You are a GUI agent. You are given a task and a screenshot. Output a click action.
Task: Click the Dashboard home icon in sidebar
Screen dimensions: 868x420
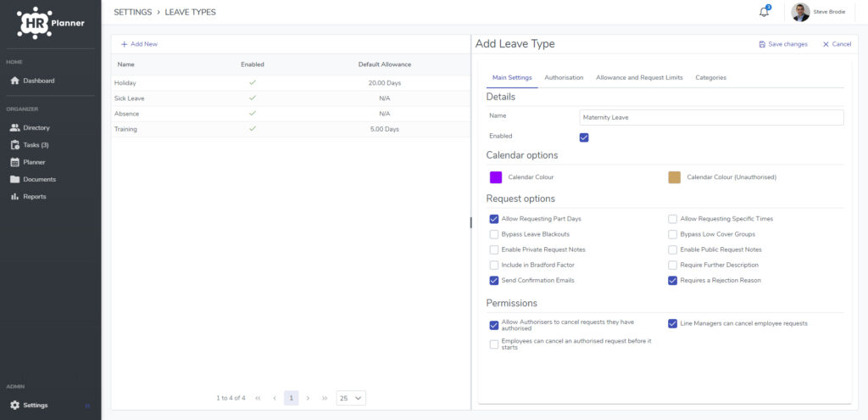15,81
